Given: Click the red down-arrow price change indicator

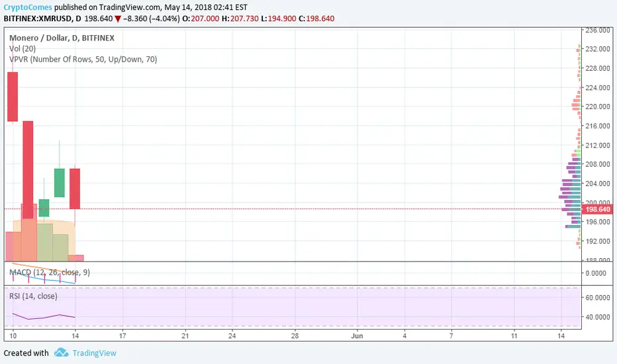Looking at the screenshot, I should [118, 19].
